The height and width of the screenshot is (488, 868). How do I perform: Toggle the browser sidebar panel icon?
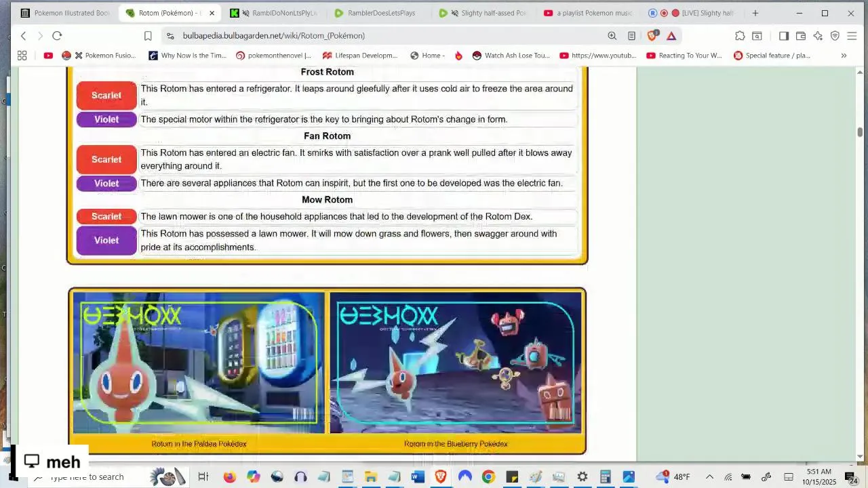pyautogui.click(x=783, y=36)
